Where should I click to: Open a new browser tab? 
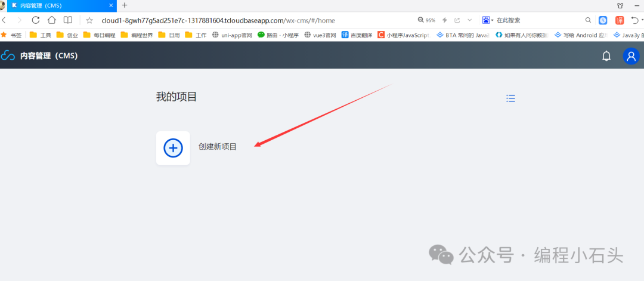pos(125,5)
